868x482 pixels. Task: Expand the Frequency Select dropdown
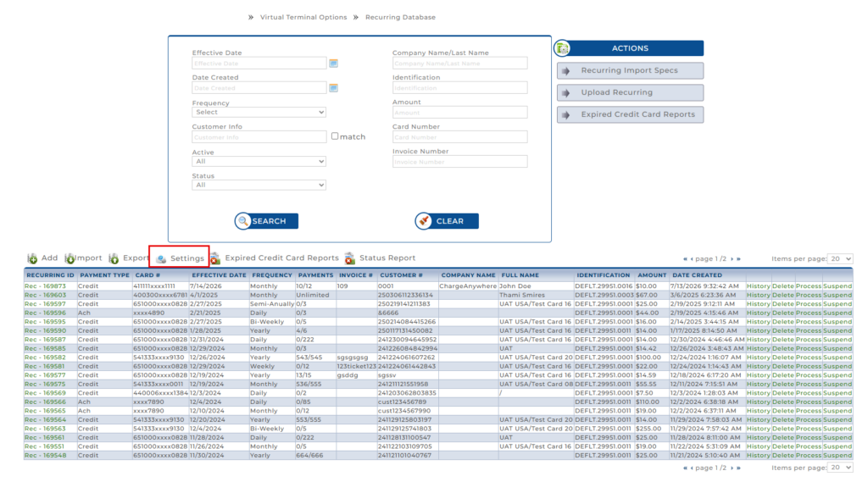coord(259,113)
